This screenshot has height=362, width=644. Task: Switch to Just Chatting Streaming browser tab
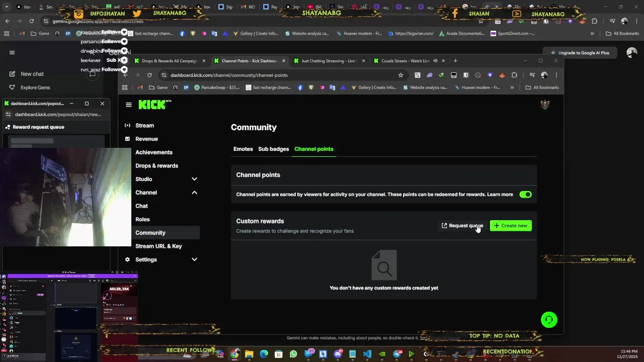pos(329,61)
